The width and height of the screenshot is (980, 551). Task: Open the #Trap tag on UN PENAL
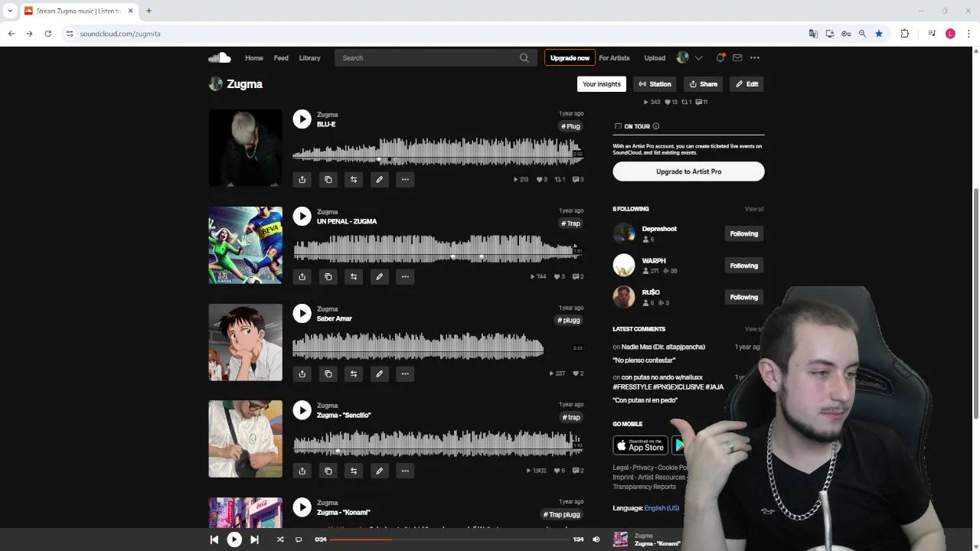coord(570,223)
